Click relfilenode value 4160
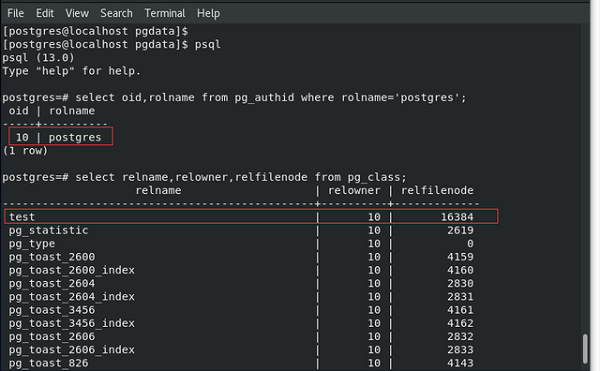The height and width of the screenshot is (371, 600). 460,270
